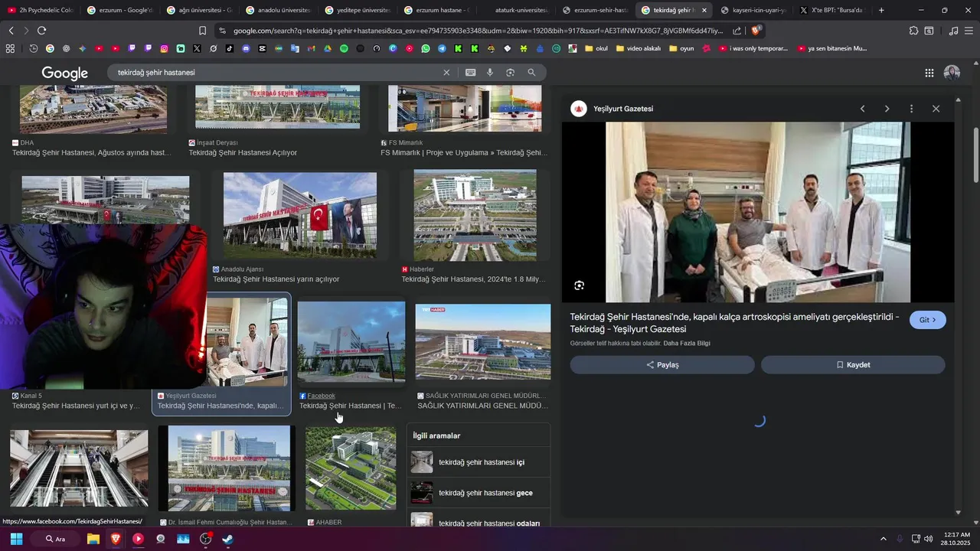Go to the Google logo homepage

pyautogui.click(x=65, y=73)
